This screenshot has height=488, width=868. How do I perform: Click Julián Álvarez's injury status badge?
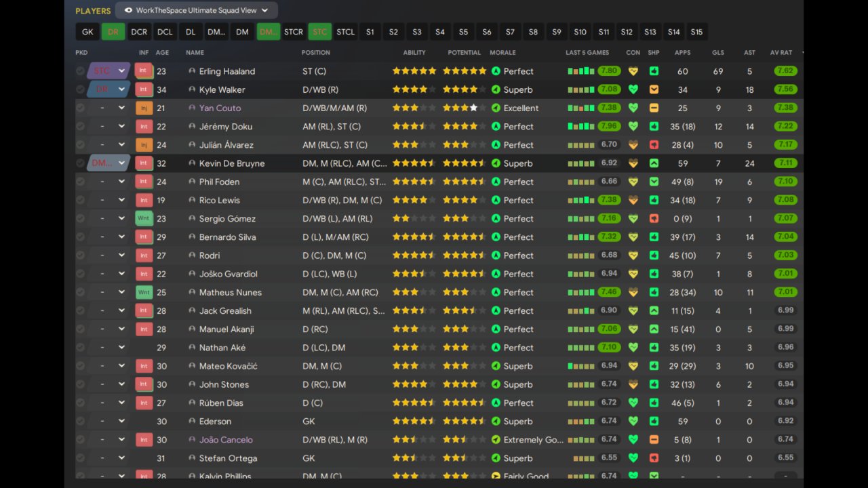point(144,144)
